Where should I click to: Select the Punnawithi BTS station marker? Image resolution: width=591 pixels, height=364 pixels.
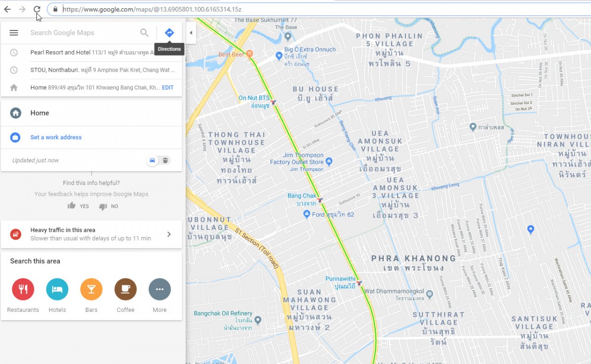(360, 283)
